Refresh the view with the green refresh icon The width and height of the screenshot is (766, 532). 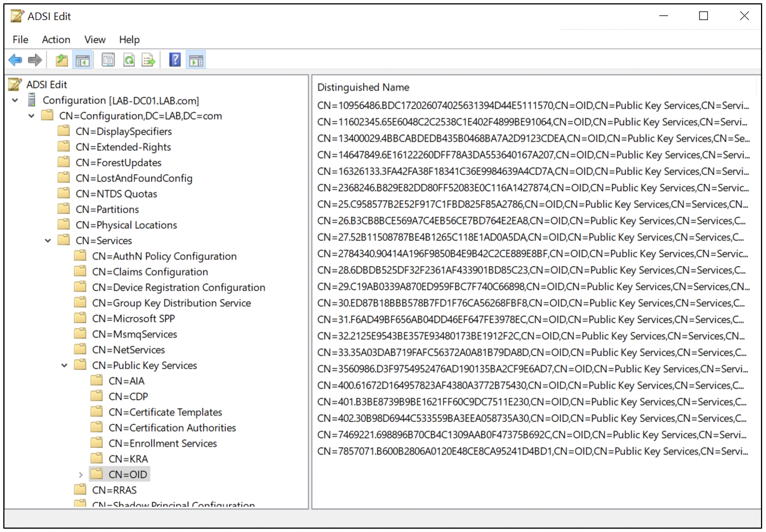129,60
